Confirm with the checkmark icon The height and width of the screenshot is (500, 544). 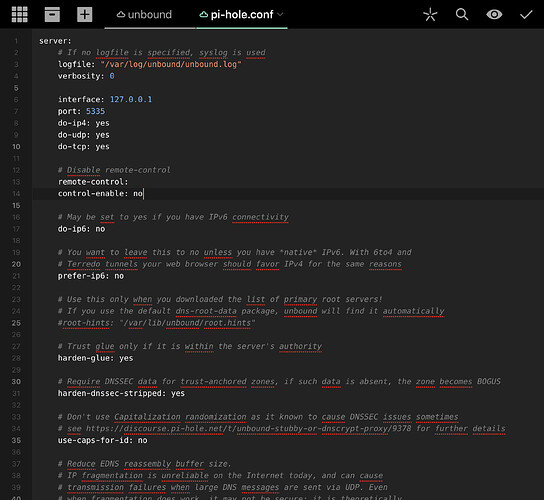pos(526,15)
